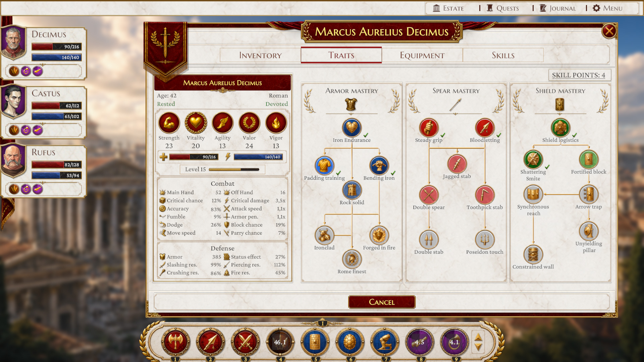Click the purple ability showing 4.5

(420, 342)
